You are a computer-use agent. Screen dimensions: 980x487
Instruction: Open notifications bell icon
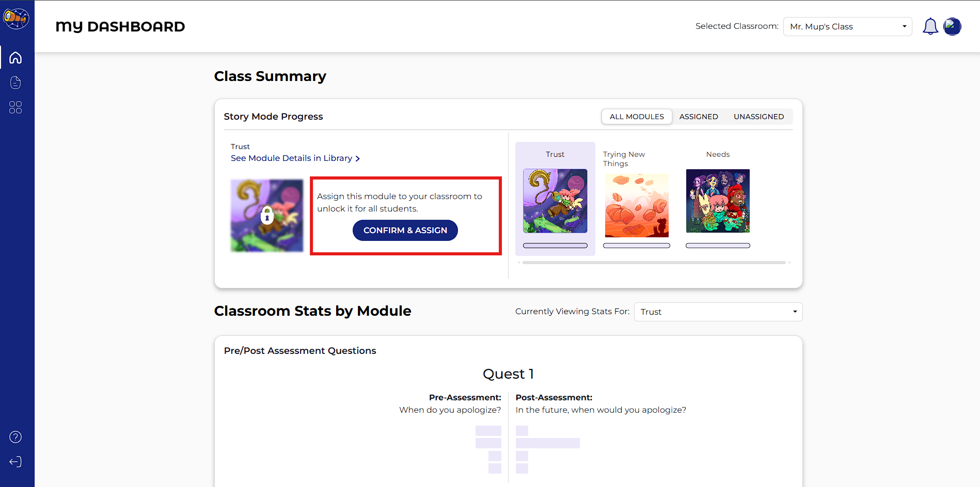[x=930, y=26]
